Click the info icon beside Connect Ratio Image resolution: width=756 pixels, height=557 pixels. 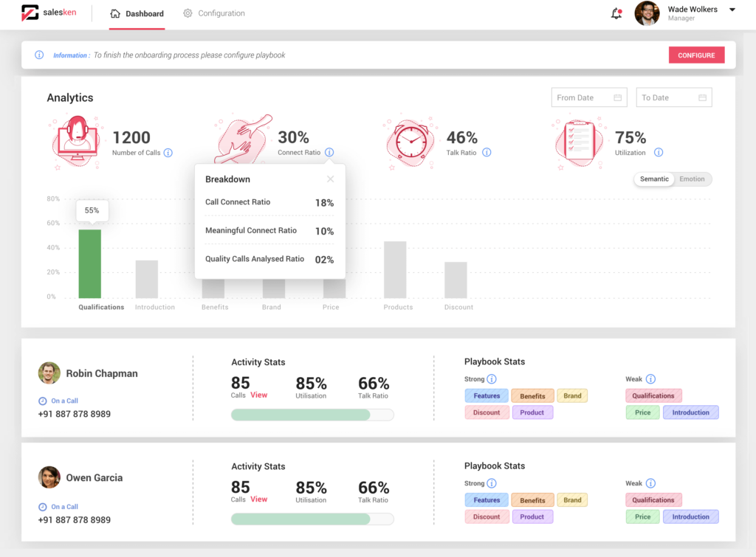329,153
